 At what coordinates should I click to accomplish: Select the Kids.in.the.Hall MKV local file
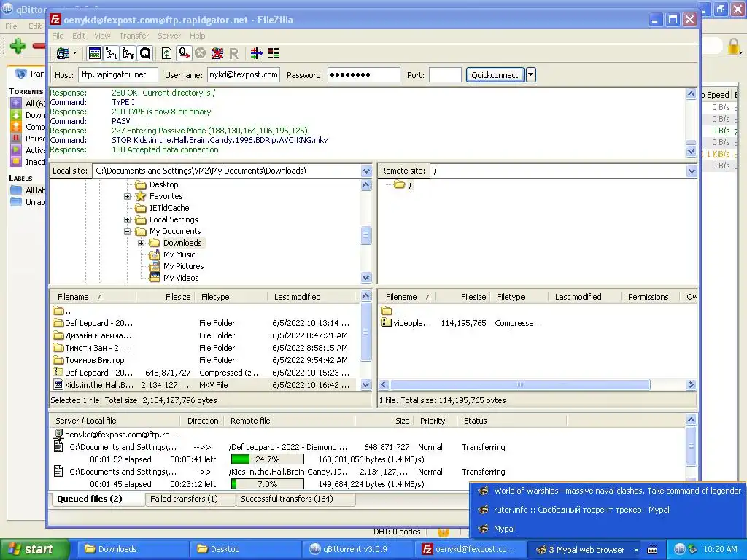click(x=203, y=385)
